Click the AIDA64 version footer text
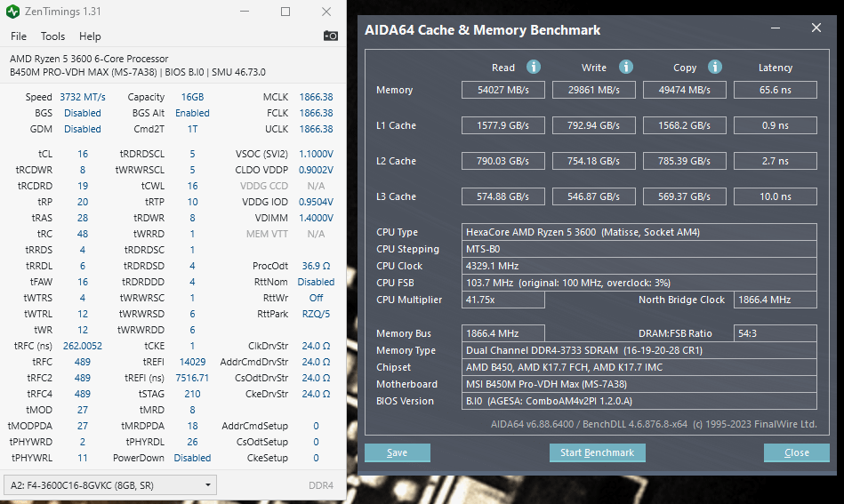844x504 pixels. [654, 424]
